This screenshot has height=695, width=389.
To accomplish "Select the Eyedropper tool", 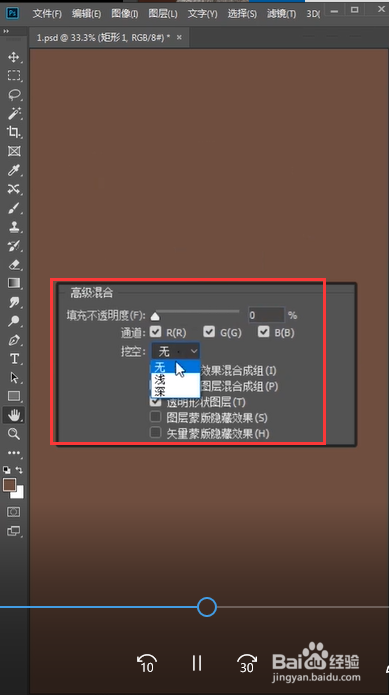I will (14, 170).
